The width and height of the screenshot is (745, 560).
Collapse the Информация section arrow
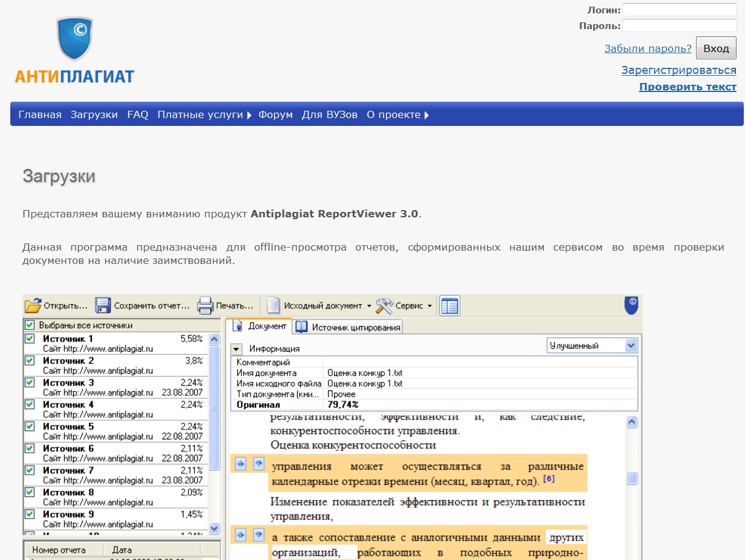[237, 349]
